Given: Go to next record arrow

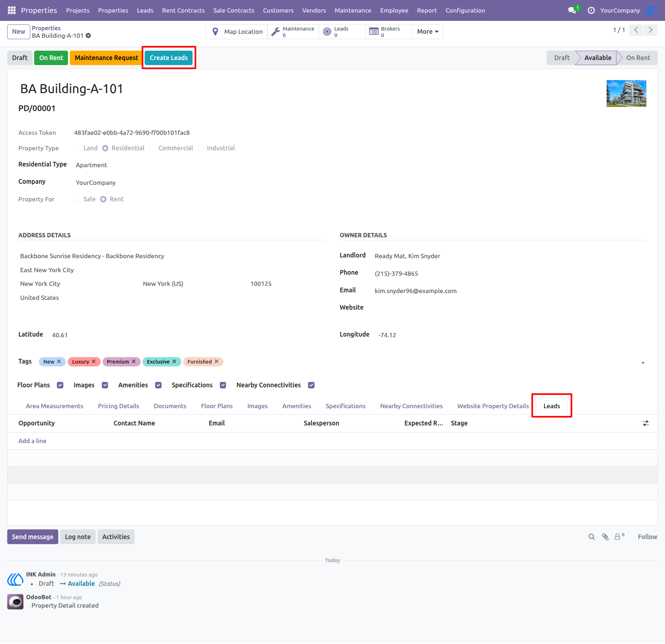Looking at the screenshot, I should [651, 30].
